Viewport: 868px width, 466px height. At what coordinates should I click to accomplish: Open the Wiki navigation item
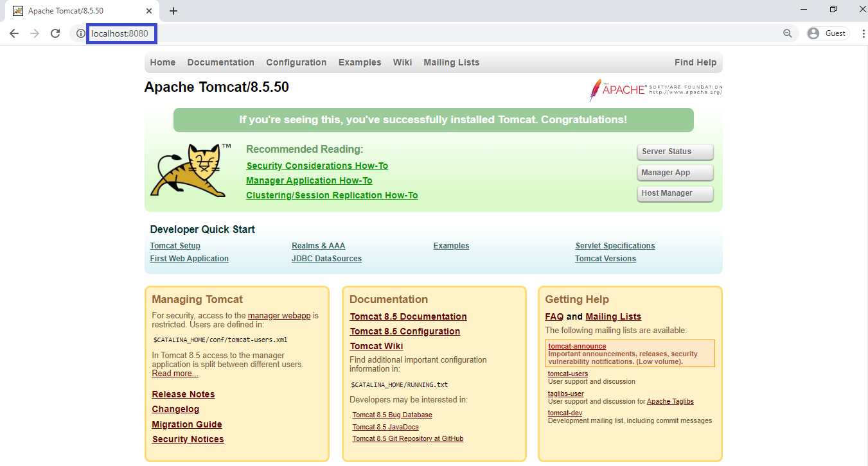pyautogui.click(x=403, y=62)
